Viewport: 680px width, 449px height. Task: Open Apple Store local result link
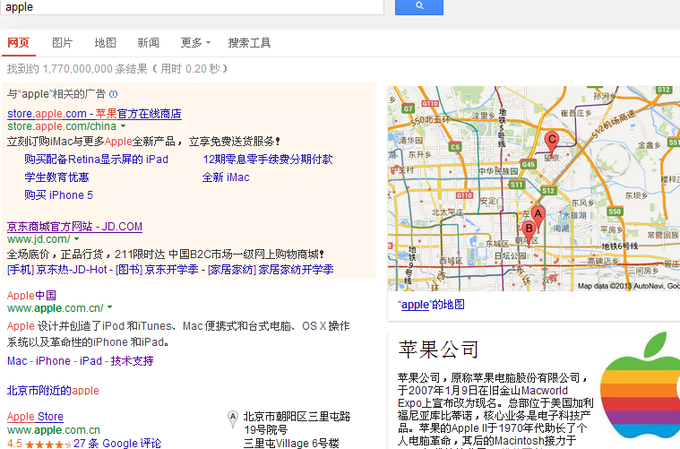click(x=35, y=416)
